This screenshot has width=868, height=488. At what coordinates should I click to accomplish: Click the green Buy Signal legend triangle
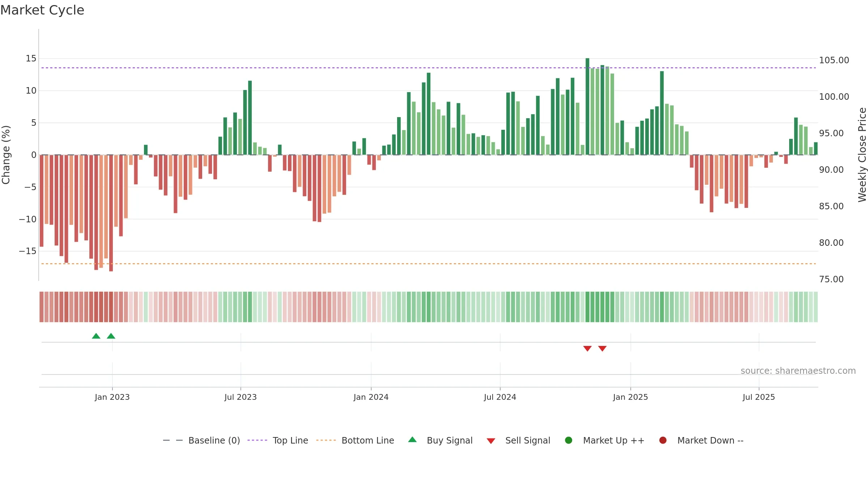coord(412,440)
